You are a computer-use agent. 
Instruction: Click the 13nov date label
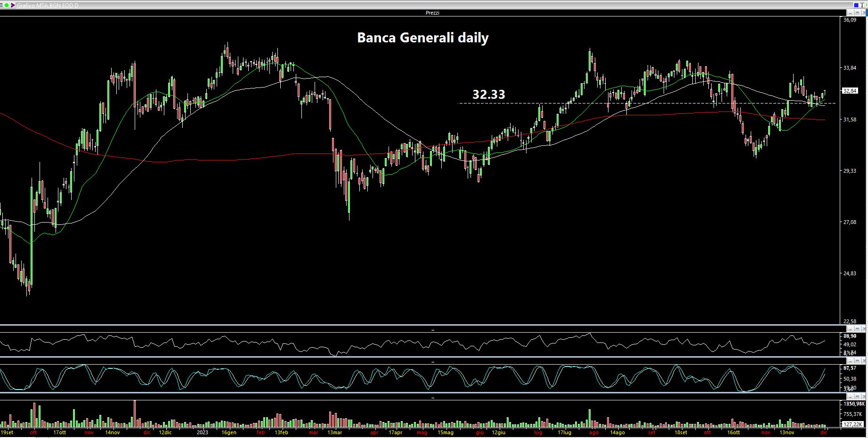[x=787, y=432]
